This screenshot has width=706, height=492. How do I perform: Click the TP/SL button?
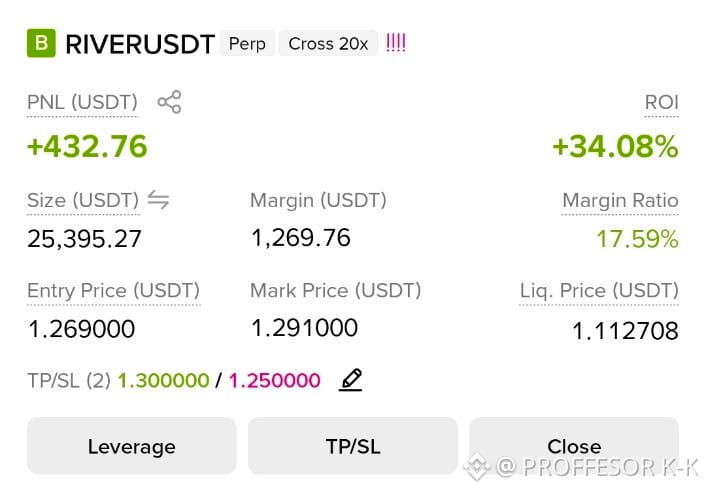click(353, 446)
